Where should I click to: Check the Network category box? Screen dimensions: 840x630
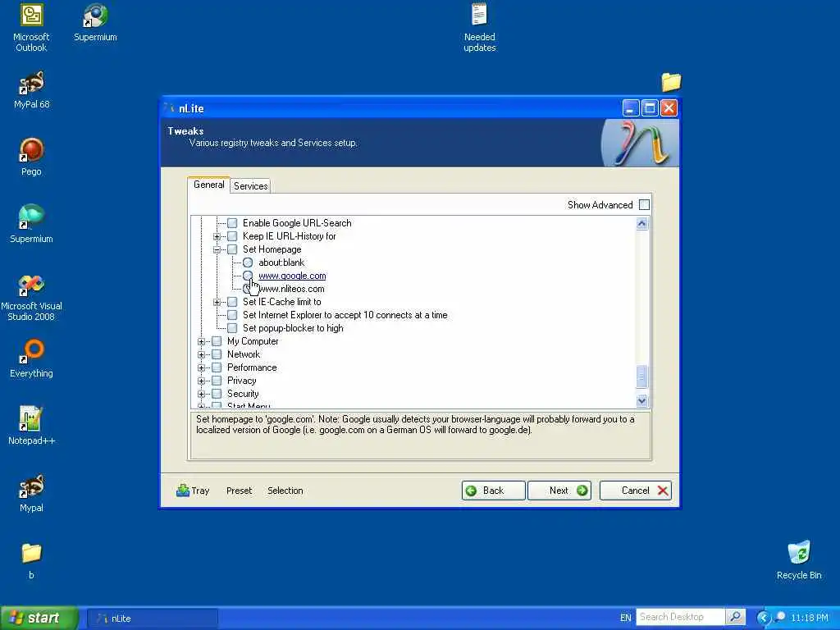click(x=217, y=354)
